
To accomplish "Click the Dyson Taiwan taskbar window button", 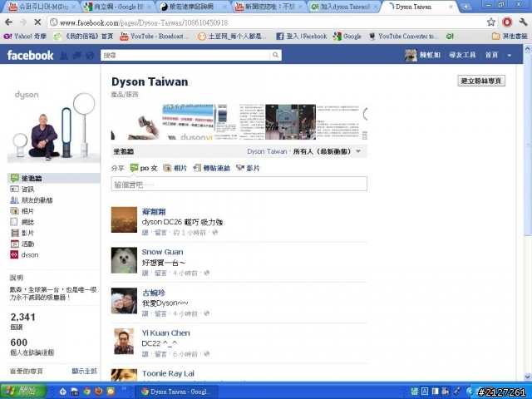I will (x=176, y=392).
